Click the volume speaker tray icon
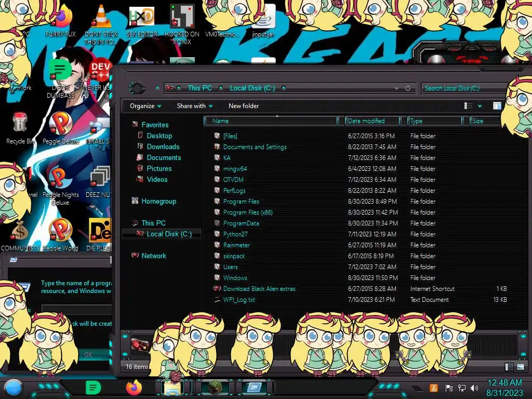The width and height of the screenshot is (532, 399). 474,388
